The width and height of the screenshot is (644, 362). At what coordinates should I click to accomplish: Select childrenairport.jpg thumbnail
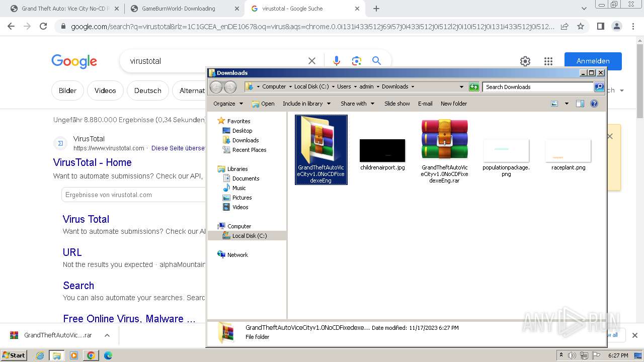coord(382,150)
